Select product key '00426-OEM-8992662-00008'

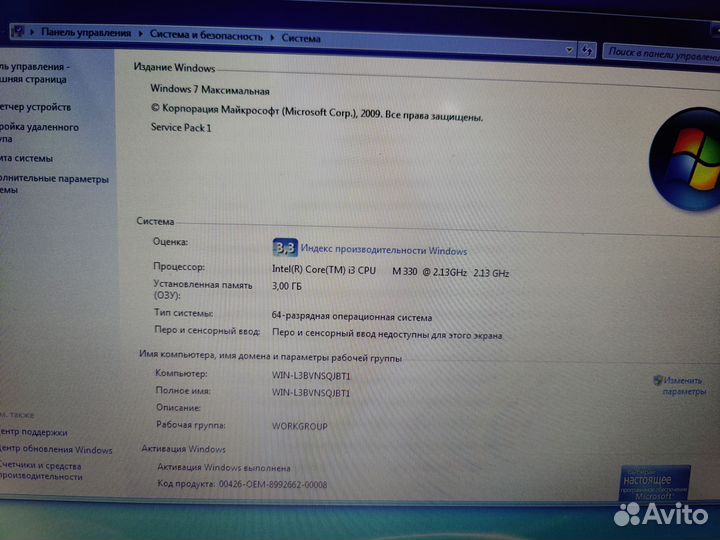[x=273, y=484]
